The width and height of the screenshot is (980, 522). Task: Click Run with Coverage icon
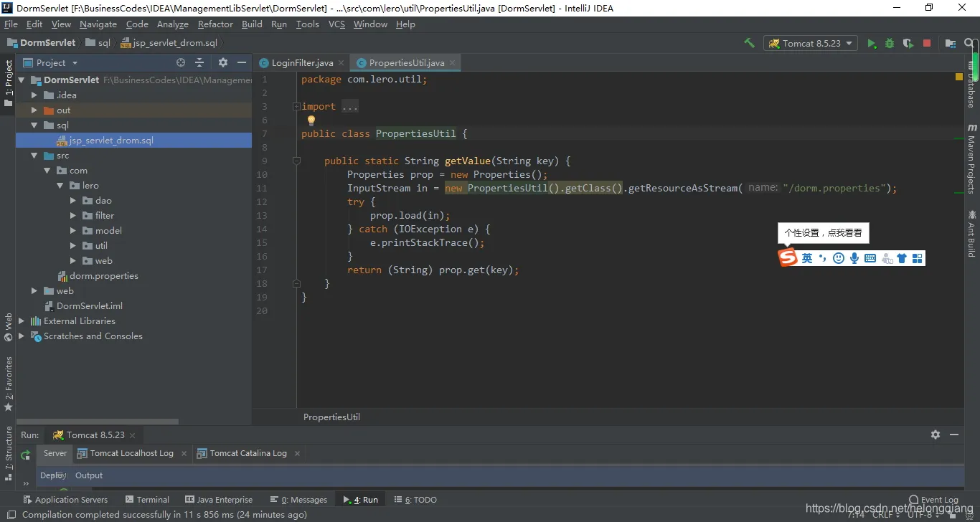click(908, 43)
